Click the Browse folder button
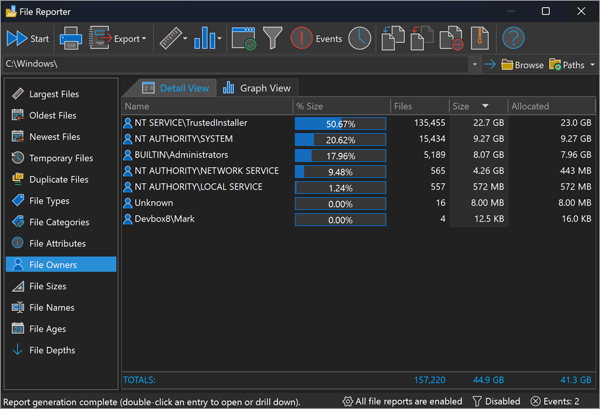This screenshot has height=409, width=600. 522,65
